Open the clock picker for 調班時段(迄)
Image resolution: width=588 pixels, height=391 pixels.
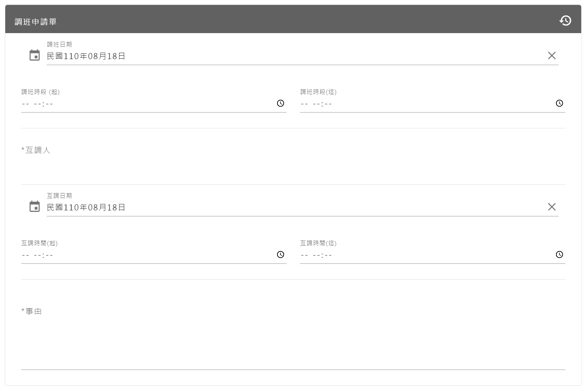[x=559, y=103]
